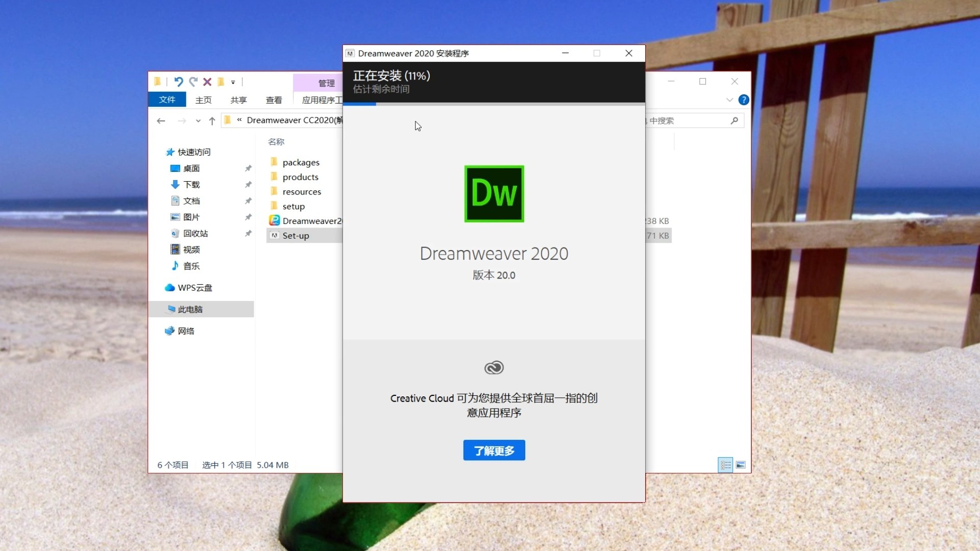Screen dimensions: 980x551
Task: Open recent locations dropdown arrow
Action: [198, 121]
